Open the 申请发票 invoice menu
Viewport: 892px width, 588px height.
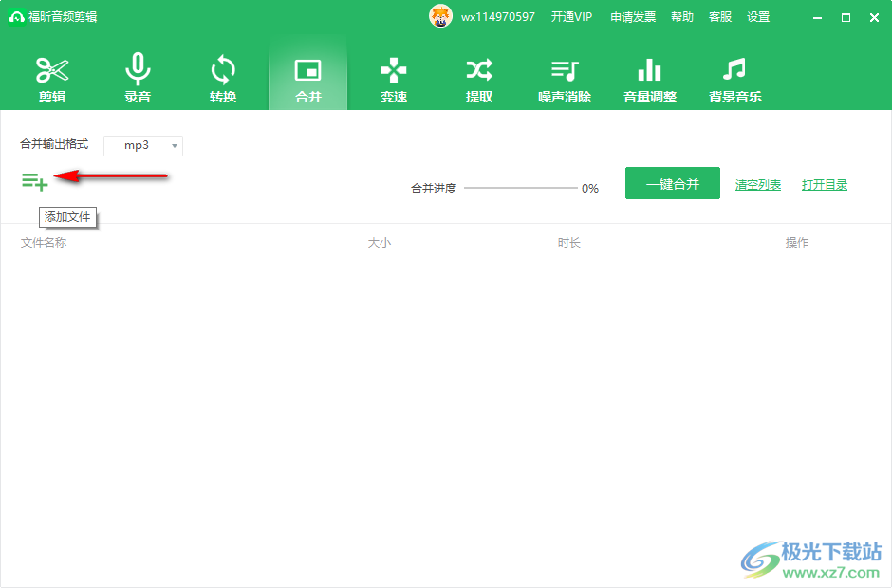pyautogui.click(x=633, y=17)
